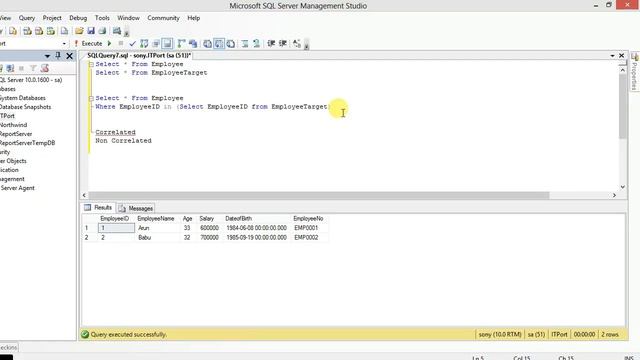Click the cell containing Babu
Viewport: 640px width, 360px height.
(157, 238)
